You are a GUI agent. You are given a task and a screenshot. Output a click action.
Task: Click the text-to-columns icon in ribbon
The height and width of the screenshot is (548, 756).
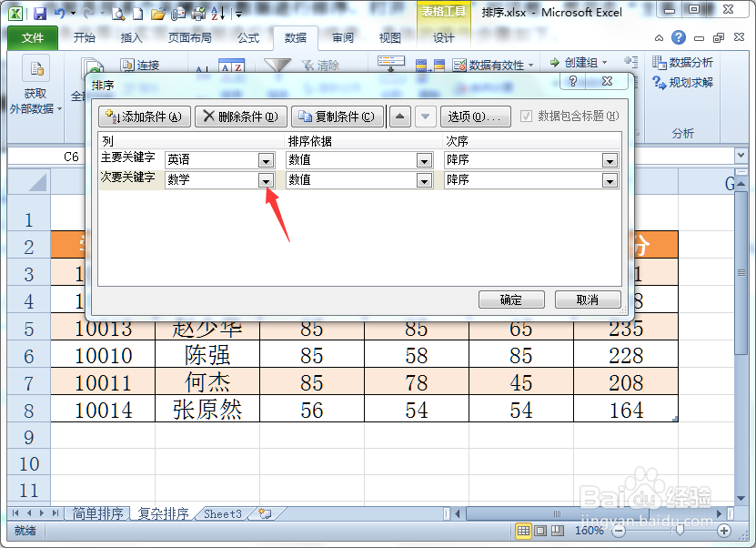coord(390,63)
